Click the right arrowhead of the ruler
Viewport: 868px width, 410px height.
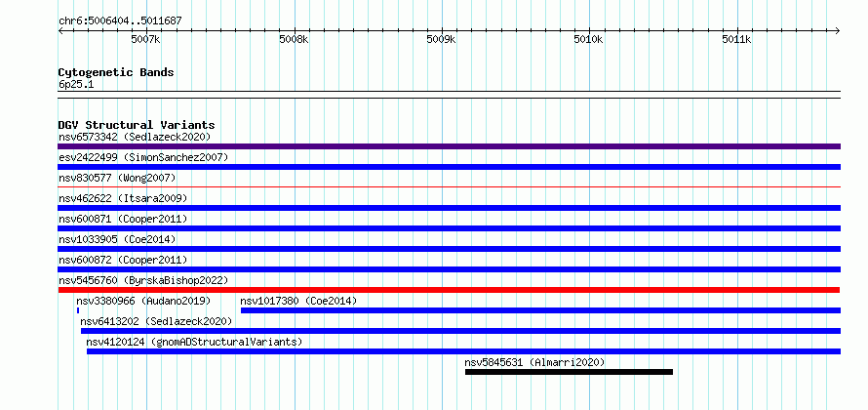[x=838, y=30]
